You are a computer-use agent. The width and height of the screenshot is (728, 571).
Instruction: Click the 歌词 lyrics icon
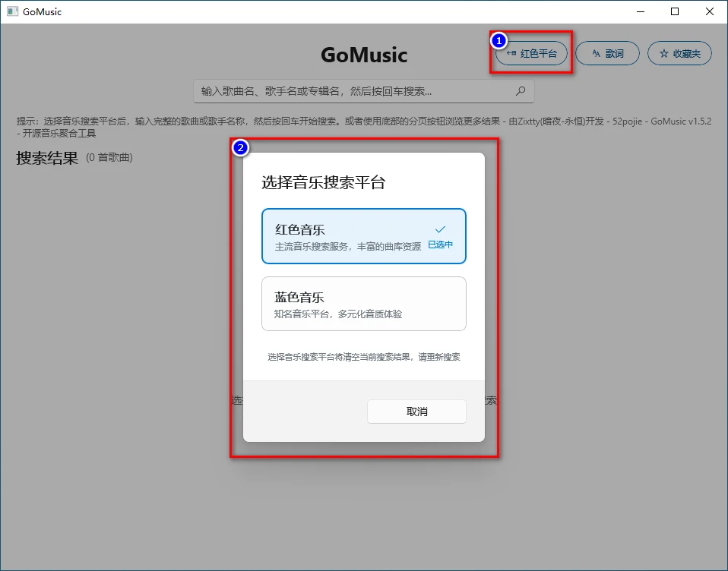coord(596,53)
